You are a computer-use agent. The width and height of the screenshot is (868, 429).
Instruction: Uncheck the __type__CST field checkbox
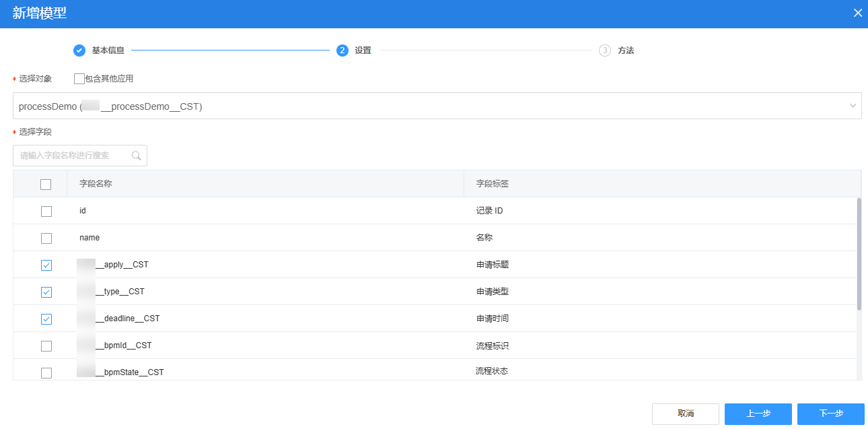(46, 292)
